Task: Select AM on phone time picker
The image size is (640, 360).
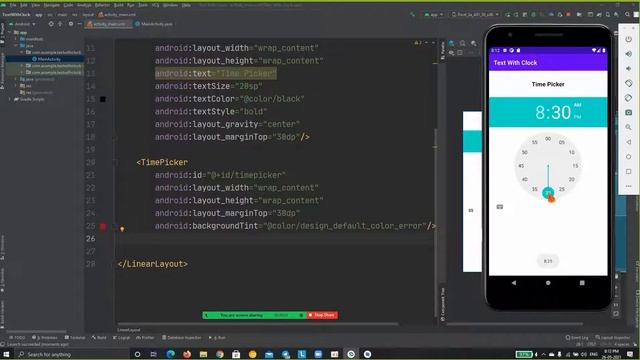Action: click(577, 105)
